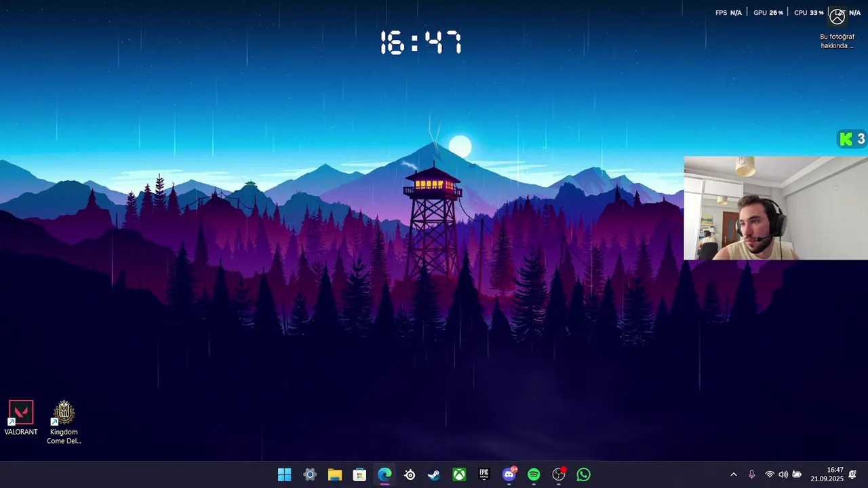Image resolution: width=868 pixels, height=488 pixels.
Task: Click the webcam overlay thumbnail
Action: pos(776,208)
